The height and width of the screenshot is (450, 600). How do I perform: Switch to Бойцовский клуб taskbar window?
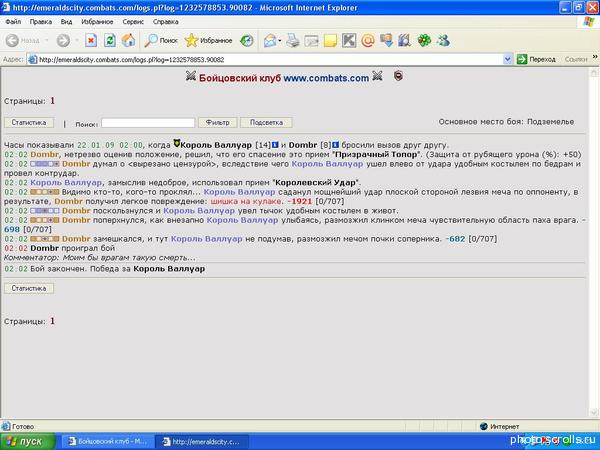(108, 442)
